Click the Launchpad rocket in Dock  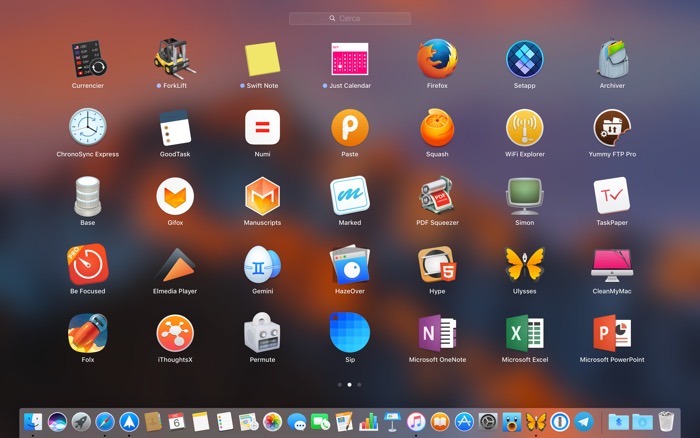[x=81, y=421]
